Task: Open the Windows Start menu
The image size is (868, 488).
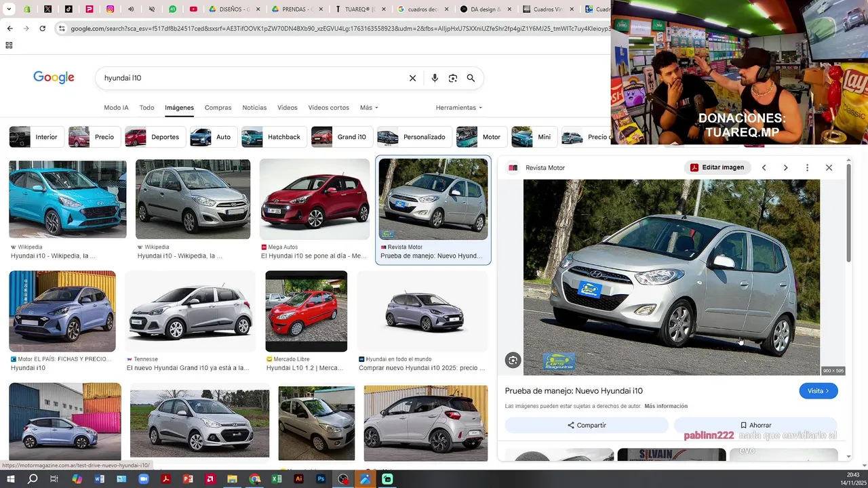Action: (10, 479)
